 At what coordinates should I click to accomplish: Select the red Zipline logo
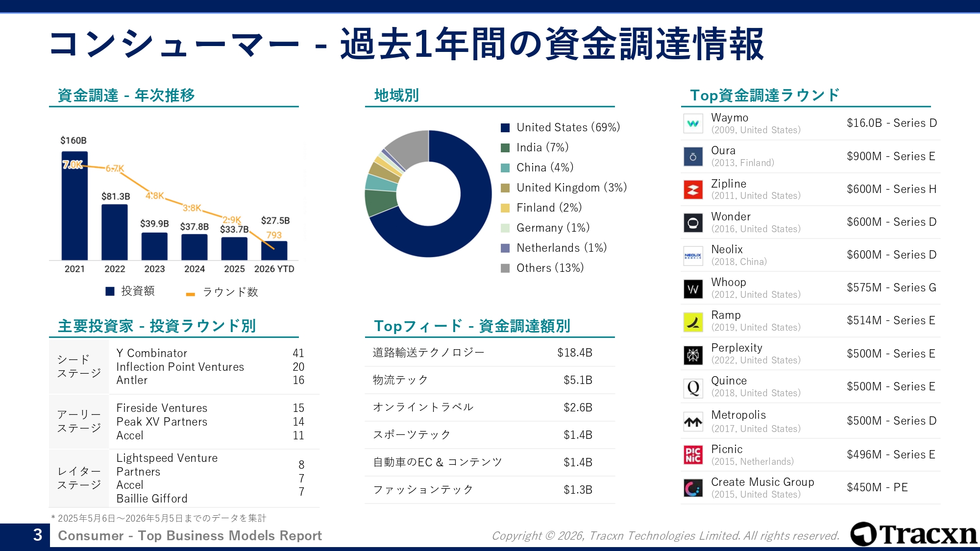click(693, 190)
